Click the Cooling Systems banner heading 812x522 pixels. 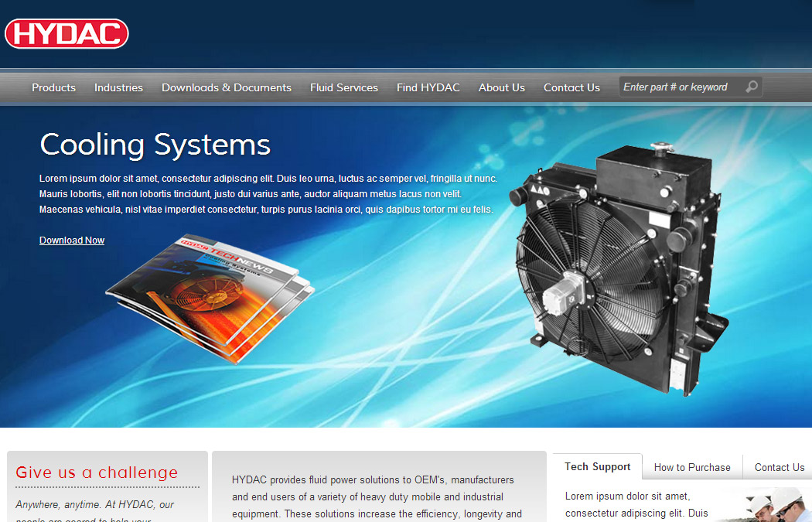155,145
